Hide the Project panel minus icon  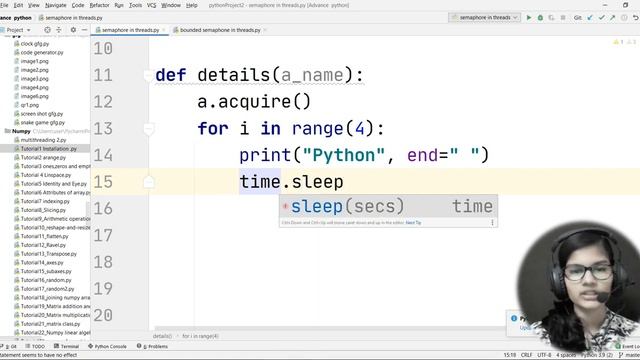84,30
